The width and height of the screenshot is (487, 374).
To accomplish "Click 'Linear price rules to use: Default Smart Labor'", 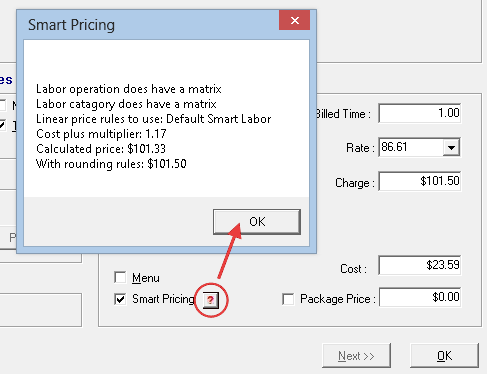I will tap(153, 119).
